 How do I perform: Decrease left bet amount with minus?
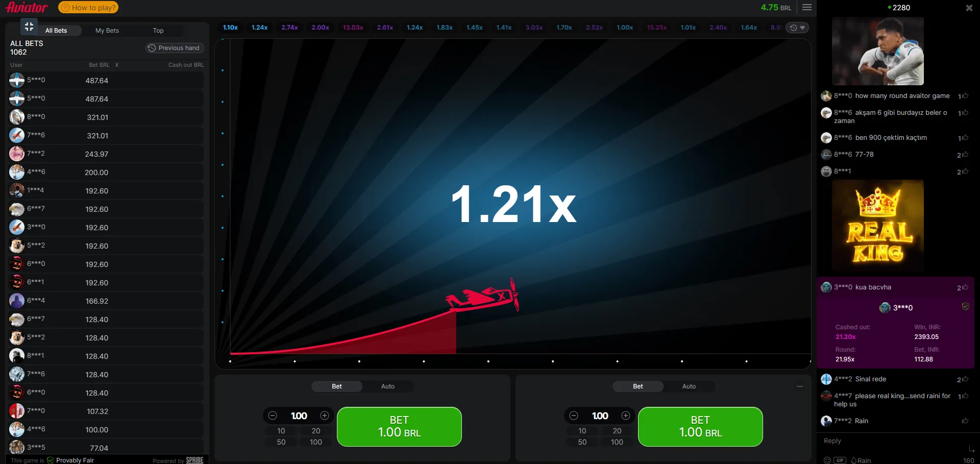pos(273,416)
